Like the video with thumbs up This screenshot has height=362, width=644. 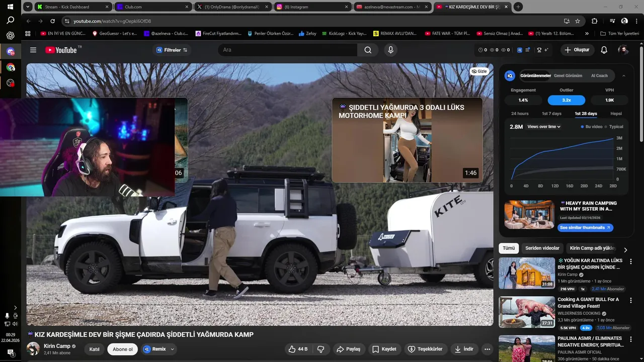[298, 349]
